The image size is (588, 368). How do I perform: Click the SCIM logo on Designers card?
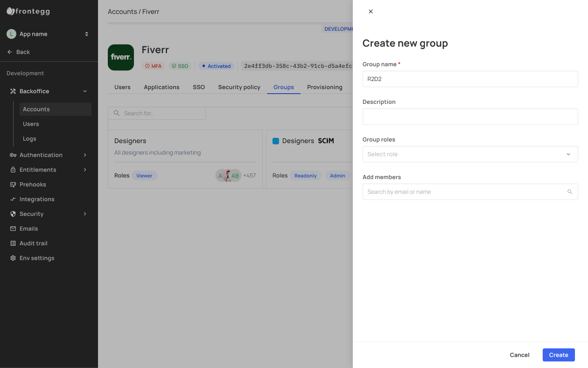tap(326, 141)
